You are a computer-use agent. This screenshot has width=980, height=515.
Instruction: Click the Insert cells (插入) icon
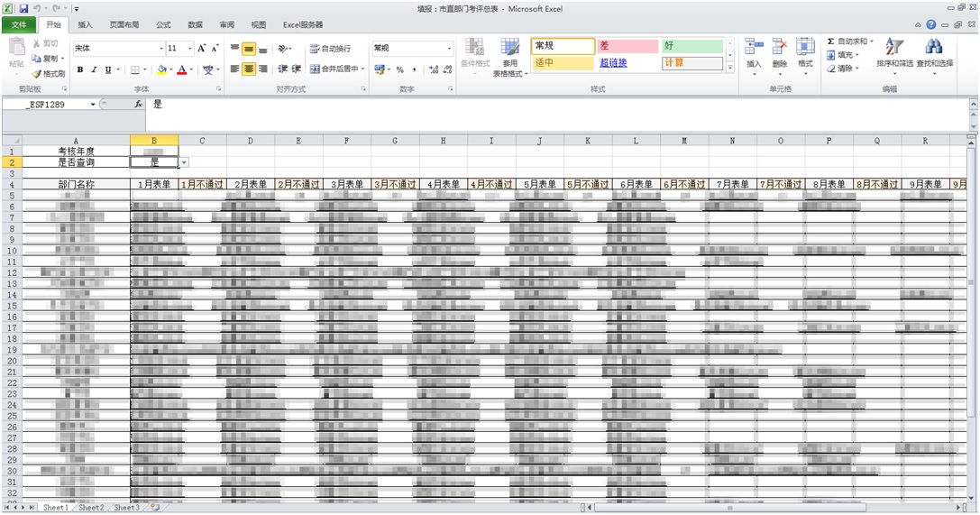point(754,47)
